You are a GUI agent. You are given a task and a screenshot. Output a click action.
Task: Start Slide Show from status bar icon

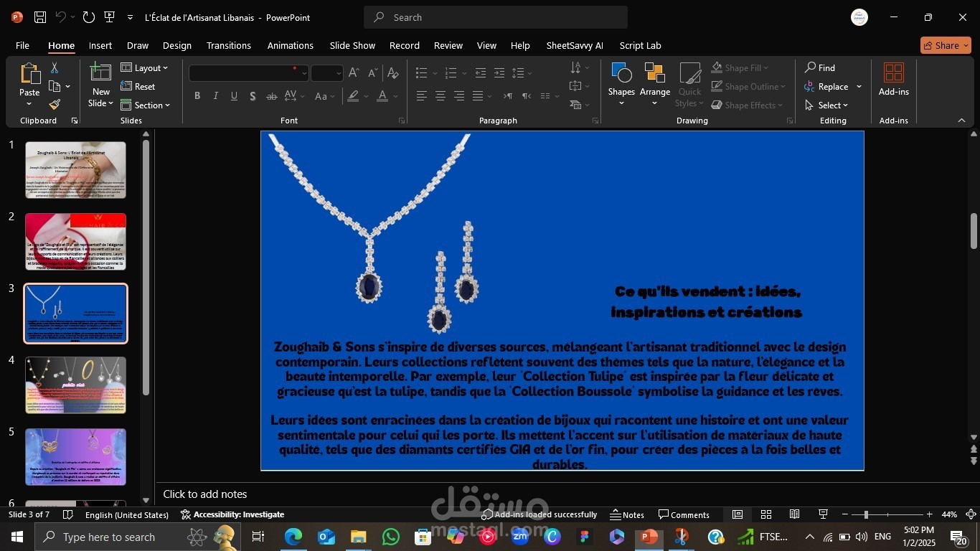pos(823,514)
